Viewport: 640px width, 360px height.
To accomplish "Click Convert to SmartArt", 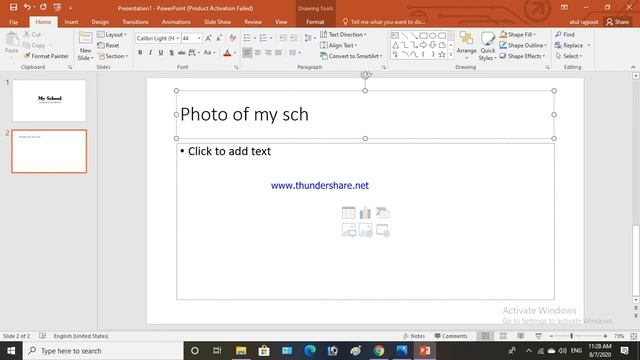I will pos(351,56).
